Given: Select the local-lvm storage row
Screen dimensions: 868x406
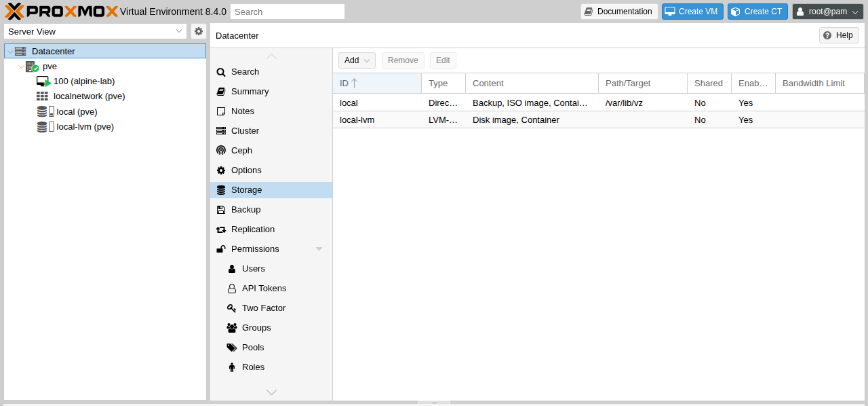Looking at the screenshot, I should (x=599, y=119).
